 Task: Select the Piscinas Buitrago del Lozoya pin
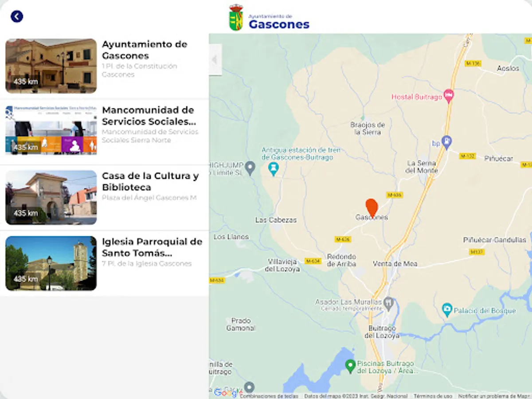[x=350, y=366]
